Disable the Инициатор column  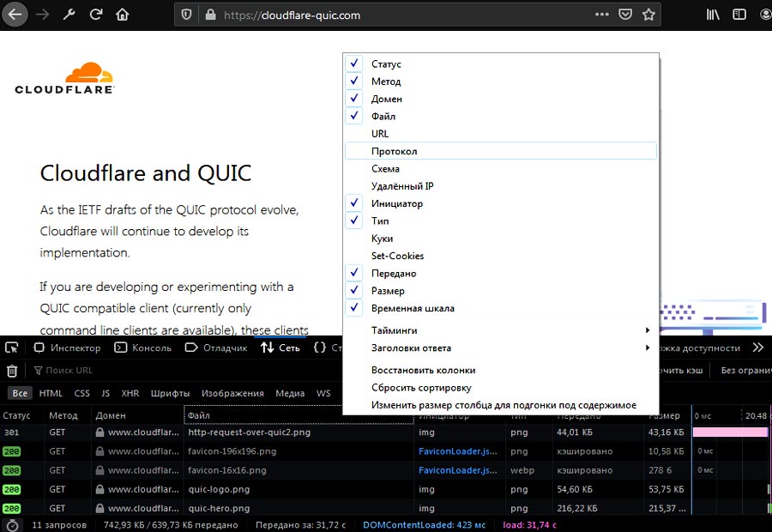click(x=501, y=203)
